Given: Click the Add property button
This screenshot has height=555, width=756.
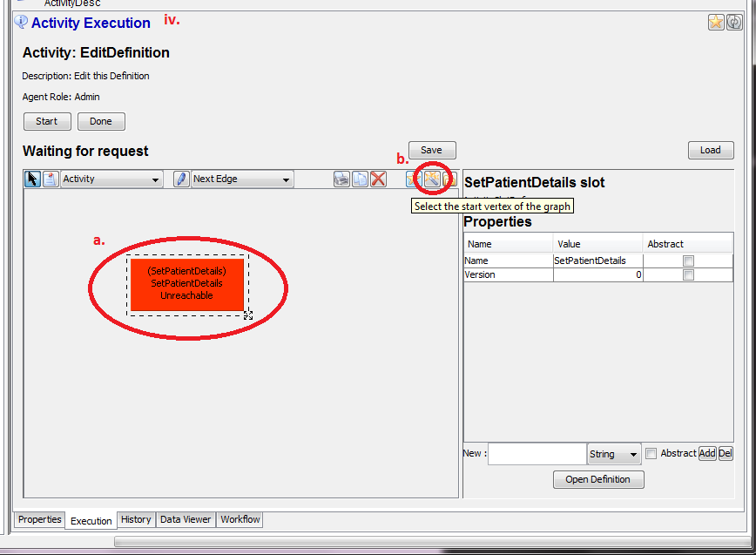Looking at the screenshot, I should [x=707, y=454].
